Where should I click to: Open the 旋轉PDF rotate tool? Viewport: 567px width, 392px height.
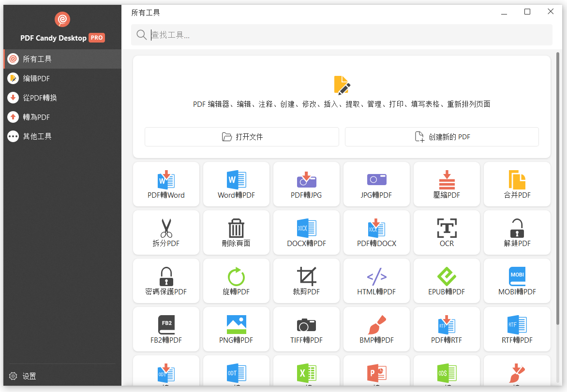click(236, 281)
